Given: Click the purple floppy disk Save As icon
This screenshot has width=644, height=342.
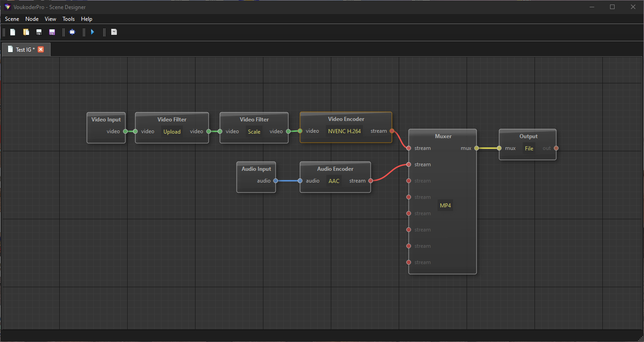Looking at the screenshot, I should 52,32.
